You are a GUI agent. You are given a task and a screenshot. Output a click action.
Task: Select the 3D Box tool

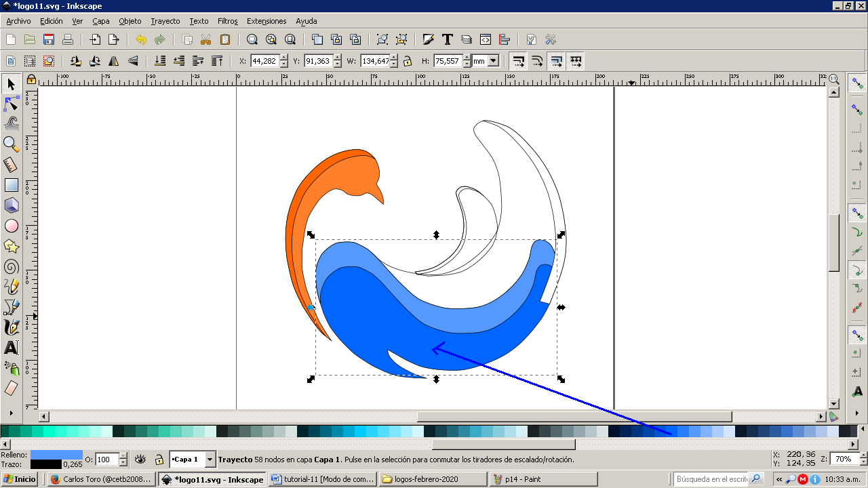point(11,205)
